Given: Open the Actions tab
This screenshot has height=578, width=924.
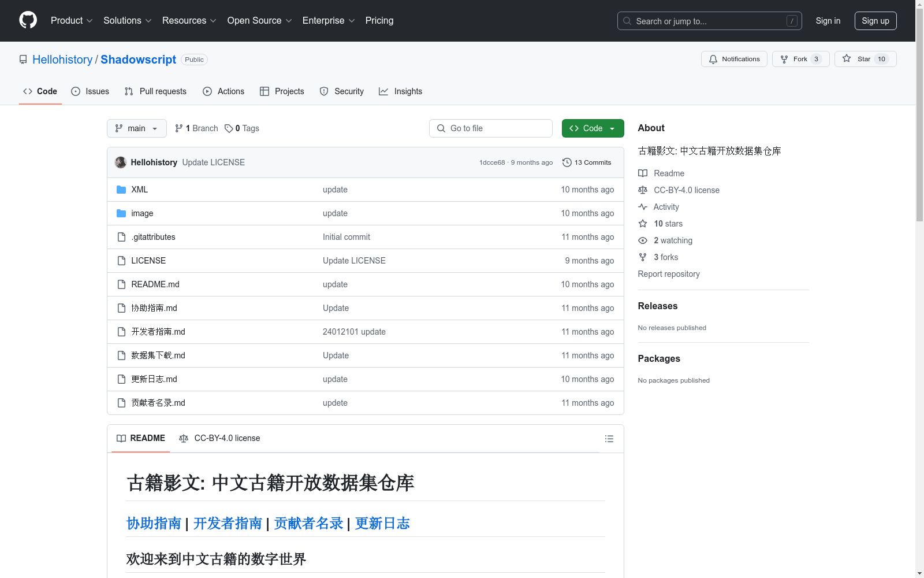Looking at the screenshot, I should [223, 91].
